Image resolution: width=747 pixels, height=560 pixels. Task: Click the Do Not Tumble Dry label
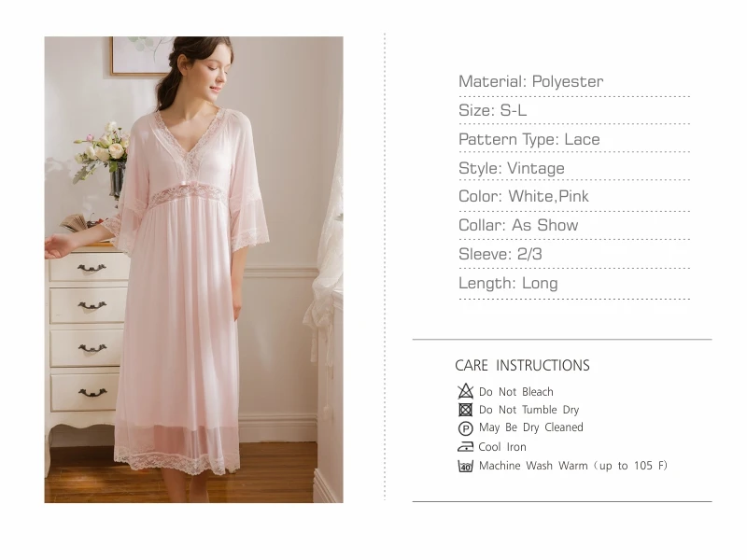529,410
